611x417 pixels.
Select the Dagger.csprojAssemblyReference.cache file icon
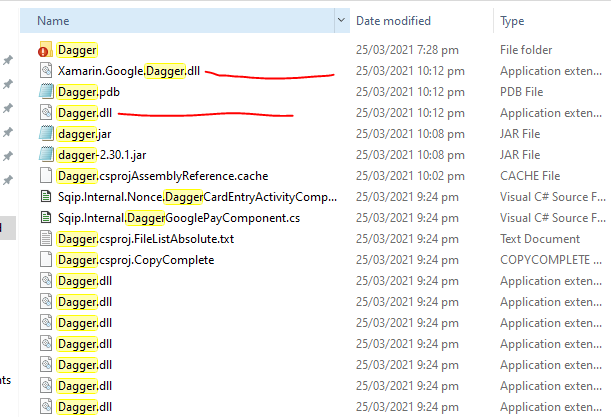(x=46, y=176)
